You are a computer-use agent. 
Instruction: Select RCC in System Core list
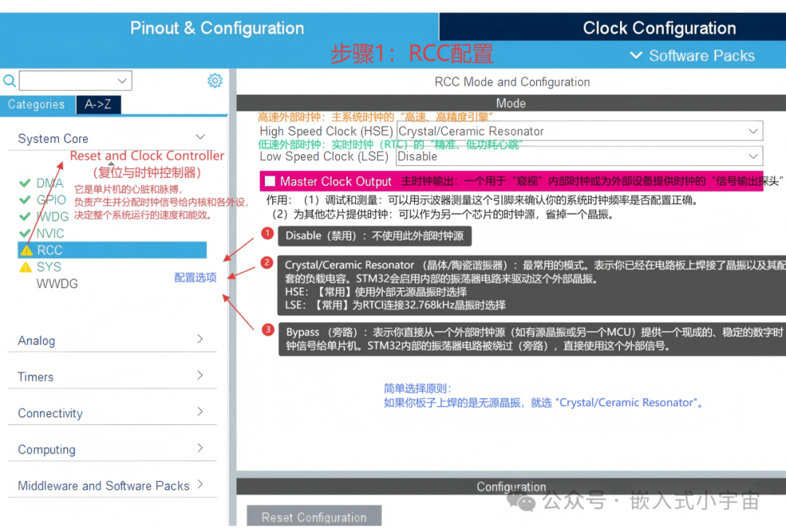112,250
